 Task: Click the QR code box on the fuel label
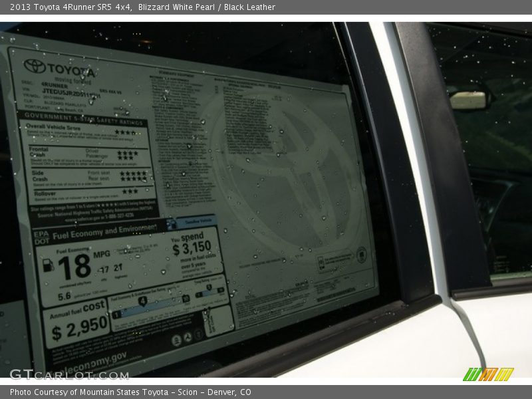coord(218,321)
